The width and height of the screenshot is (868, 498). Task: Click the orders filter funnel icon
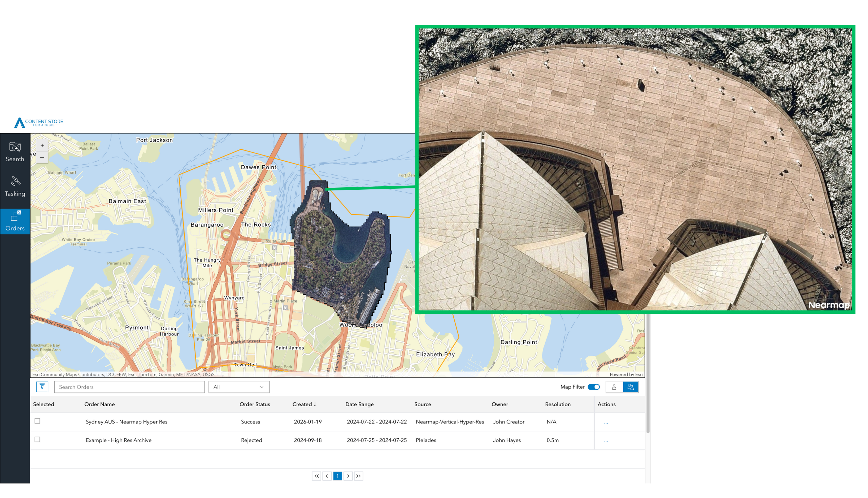click(42, 387)
